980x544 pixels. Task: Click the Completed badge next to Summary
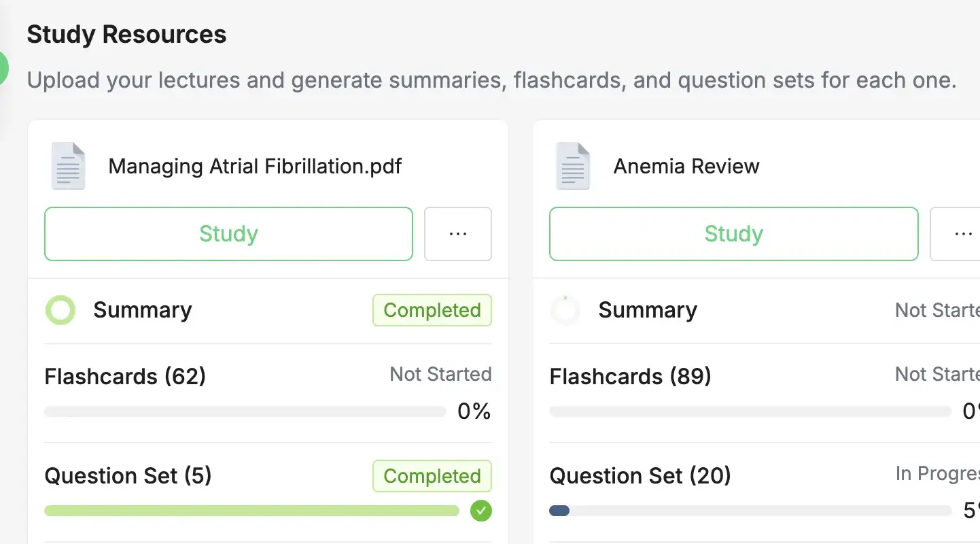click(432, 310)
